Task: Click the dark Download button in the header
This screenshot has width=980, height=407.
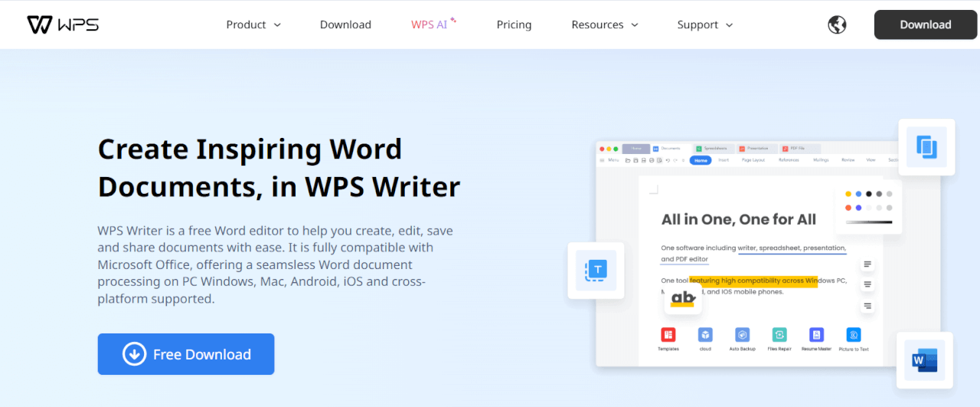Action: pyautogui.click(x=925, y=25)
